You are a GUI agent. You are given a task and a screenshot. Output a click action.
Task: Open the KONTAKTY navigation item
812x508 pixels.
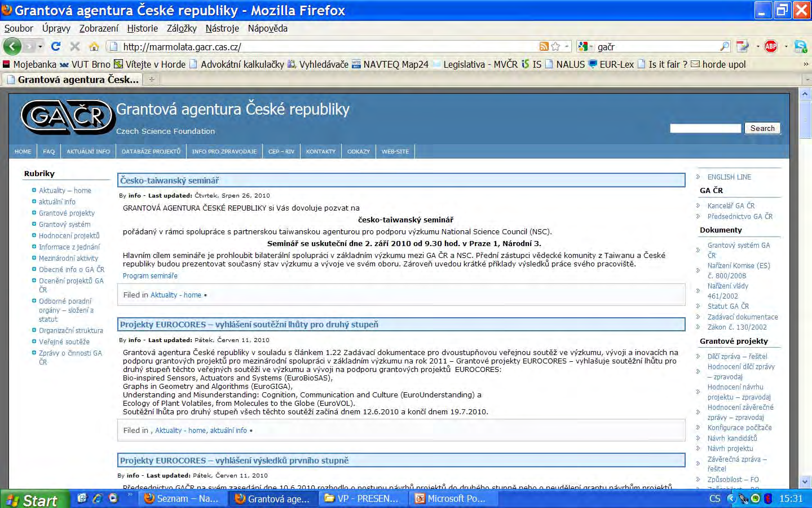[321, 151]
